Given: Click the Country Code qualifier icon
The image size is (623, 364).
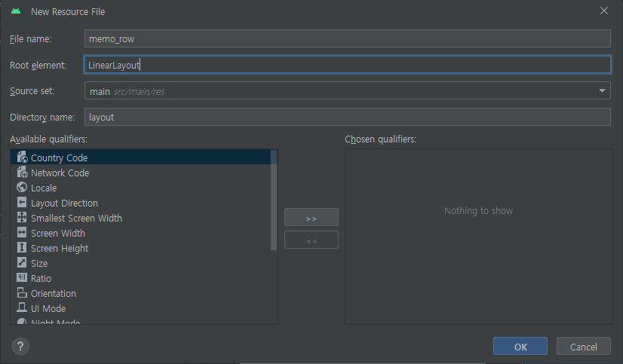Looking at the screenshot, I should pyautogui.click(x=22, y=158).
